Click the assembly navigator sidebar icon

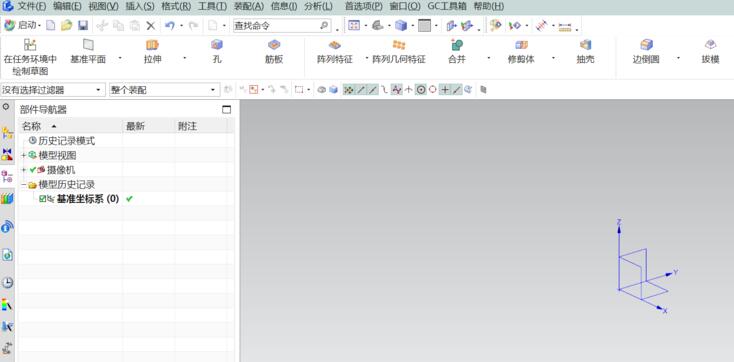(7, 133)
